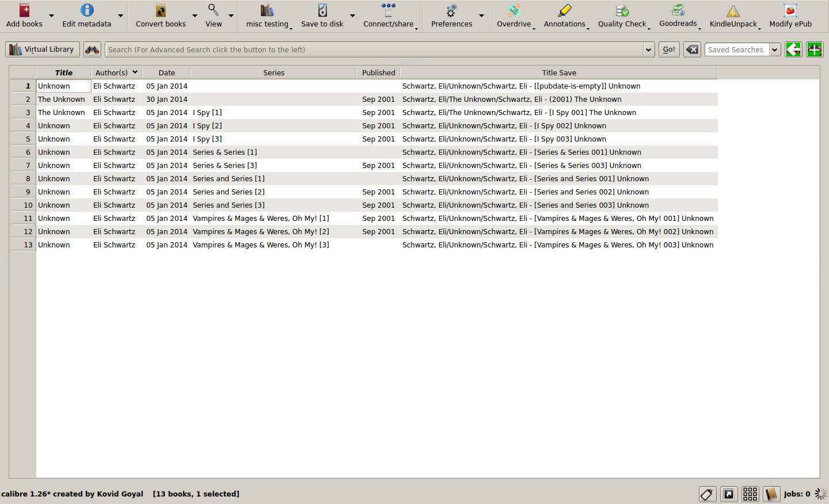Select The Unknown title in row 3
This screenshot has height=504, width=829.
click(64, 113)
